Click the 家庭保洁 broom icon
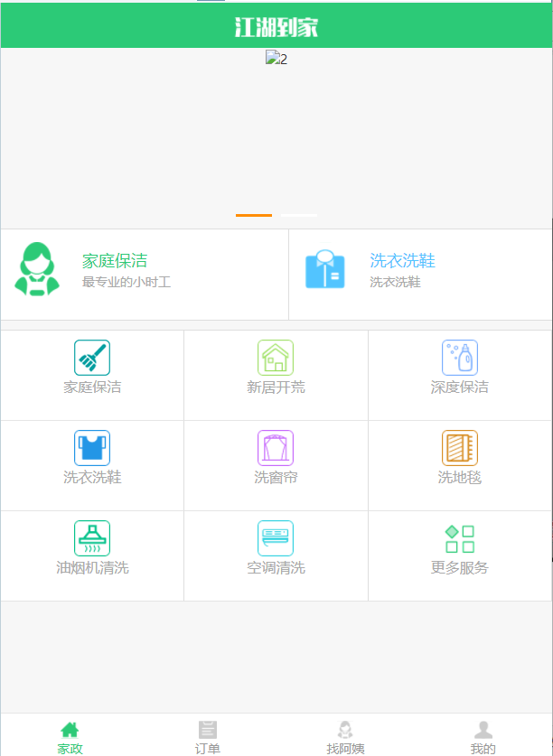 click(x=92, y=358)
